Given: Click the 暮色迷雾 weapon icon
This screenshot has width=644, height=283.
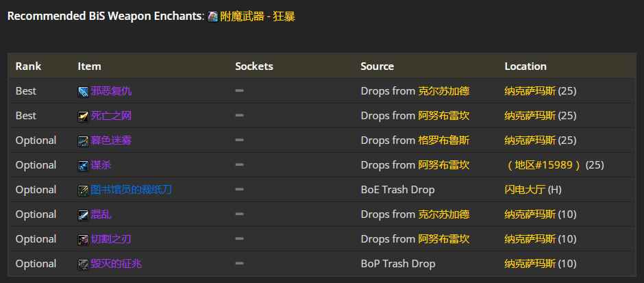Looking at the screenshot, I should [x=83, y=141].
